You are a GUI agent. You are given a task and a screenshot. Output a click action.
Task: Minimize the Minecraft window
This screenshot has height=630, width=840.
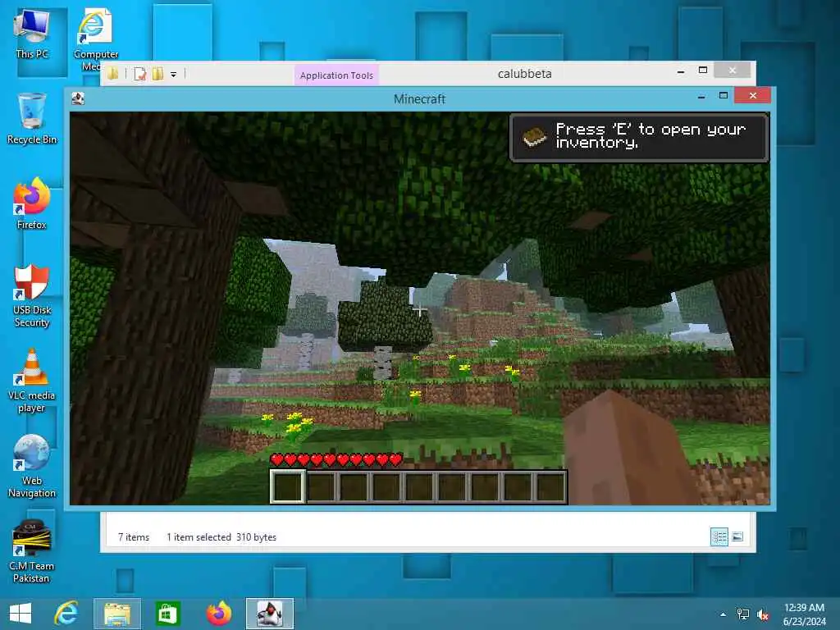click(701, 97)
